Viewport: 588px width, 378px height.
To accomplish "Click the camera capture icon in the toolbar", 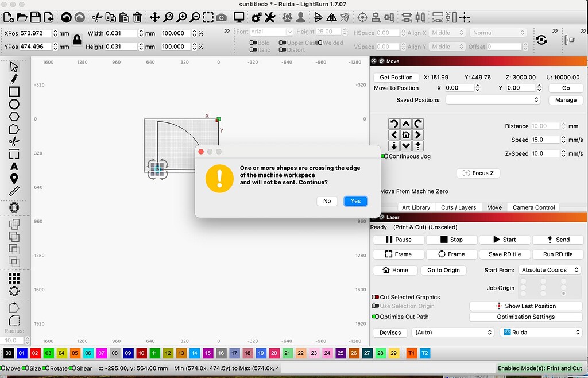I will (220, 17).
